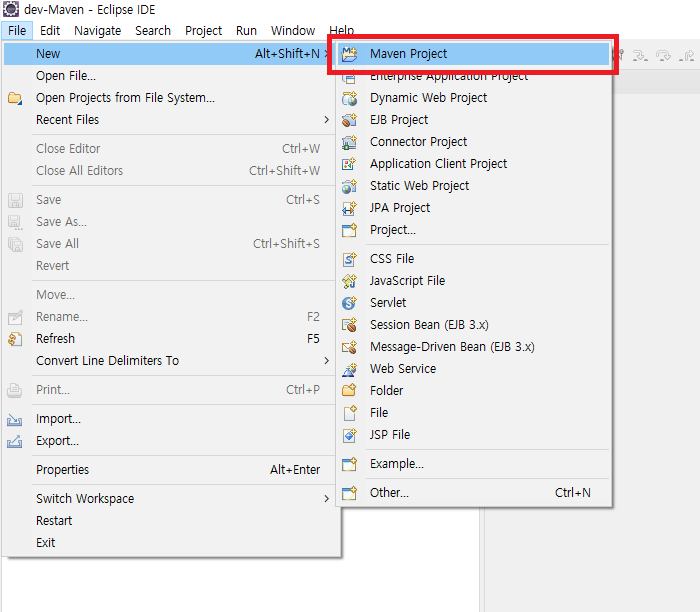Click the Application Client Project icon

point(349,164)
